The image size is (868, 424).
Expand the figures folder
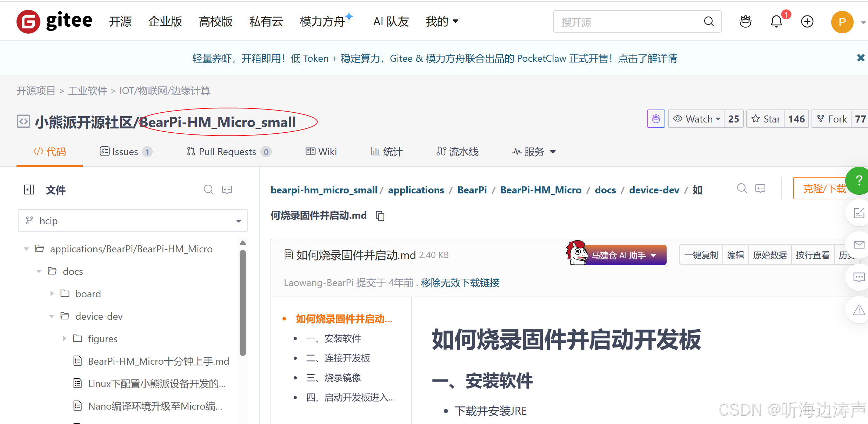(64, 338)
